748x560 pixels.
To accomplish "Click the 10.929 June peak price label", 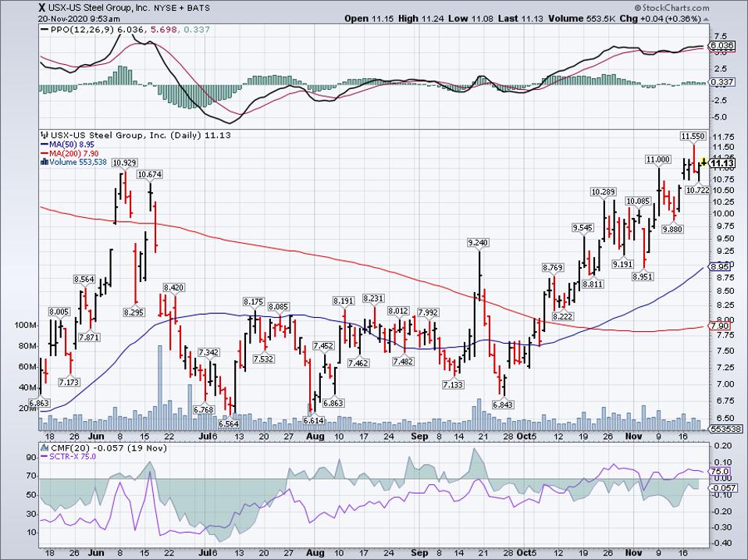I will pyautogui.click(x=124, y=162).
